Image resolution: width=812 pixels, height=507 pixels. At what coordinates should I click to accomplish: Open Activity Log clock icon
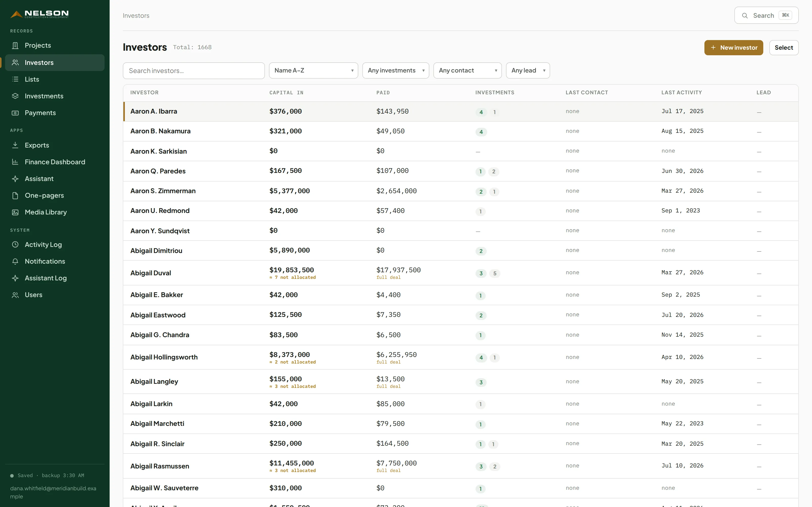coord(15,244)
